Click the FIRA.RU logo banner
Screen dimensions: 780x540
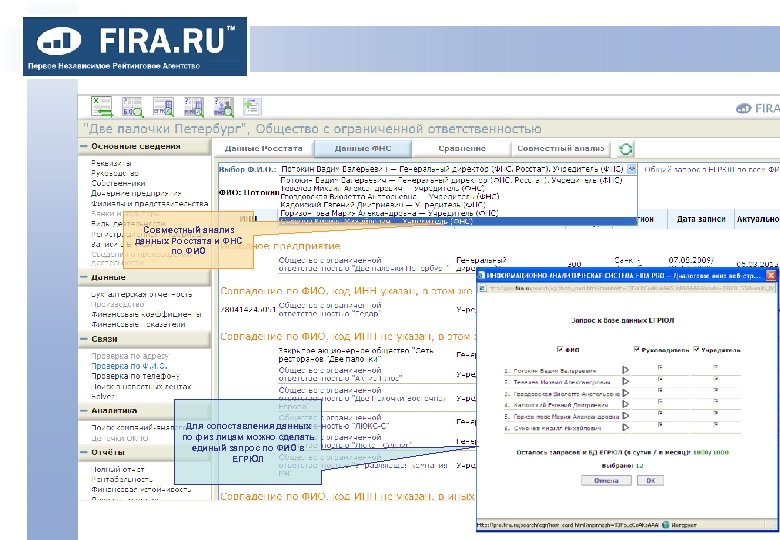[x=135, y=47]
